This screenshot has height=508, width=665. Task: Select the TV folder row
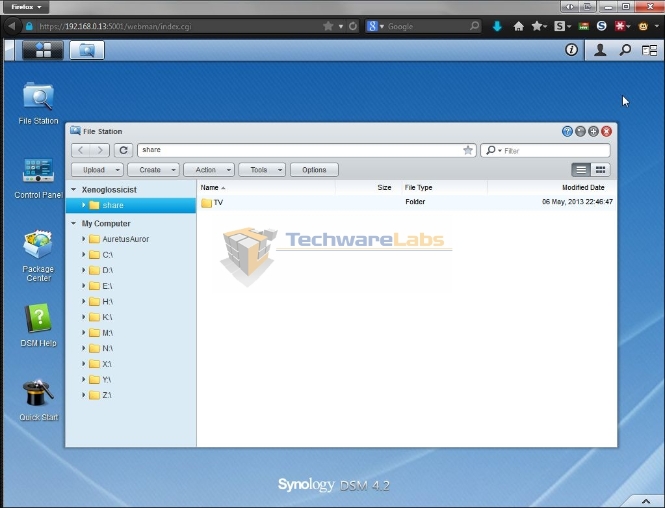click(x=407, y=202)
